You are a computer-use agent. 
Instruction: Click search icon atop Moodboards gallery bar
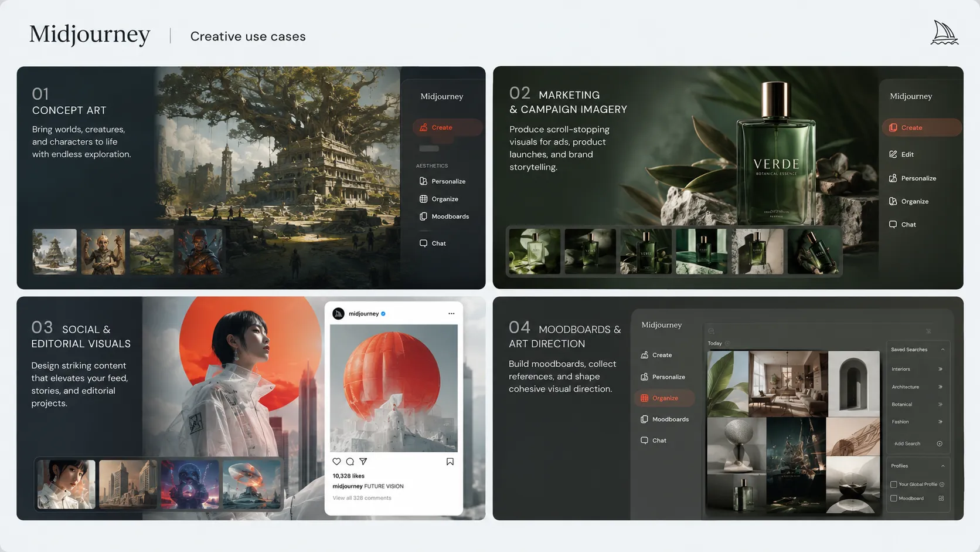(x=711, y=331)
